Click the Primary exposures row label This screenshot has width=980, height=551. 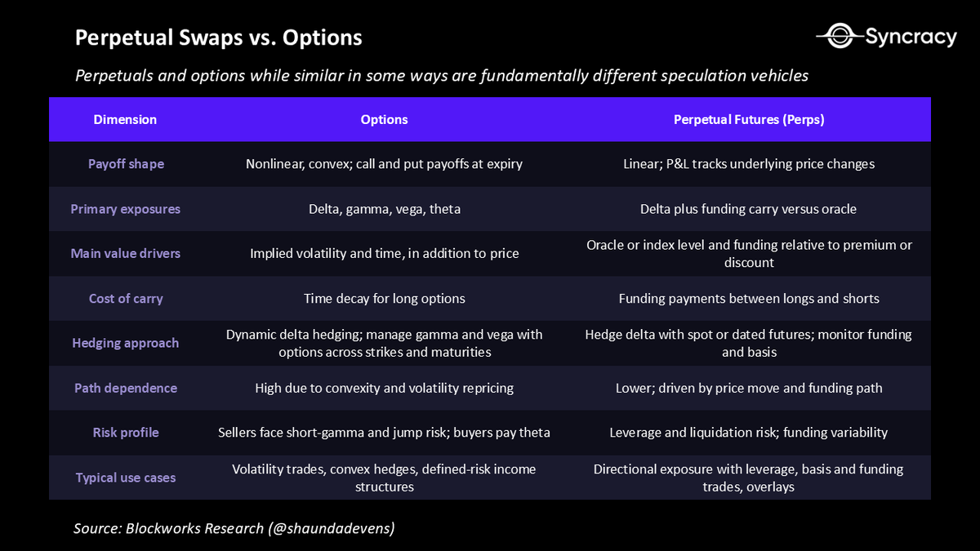[126, 209]
